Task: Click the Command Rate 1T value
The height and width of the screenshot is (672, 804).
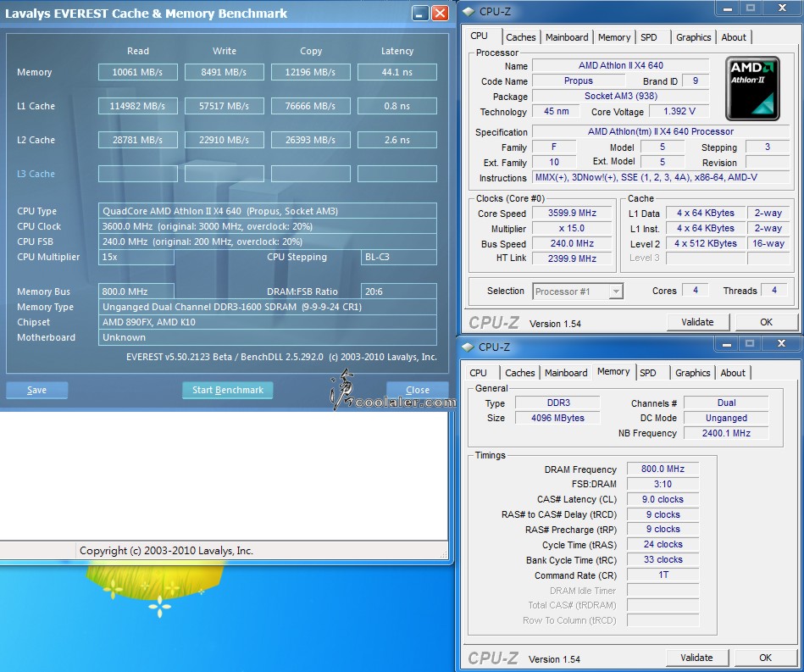Action: pos(663,575)
